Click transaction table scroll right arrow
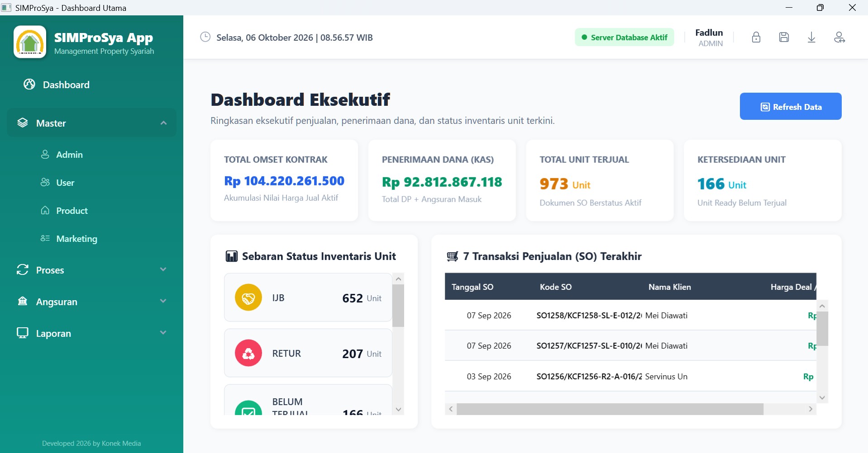This screenshot has width=868, height=453. click(811, 409)
